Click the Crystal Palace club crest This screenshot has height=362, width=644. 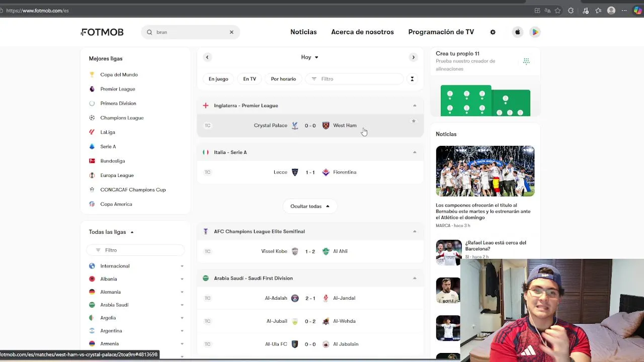pos(295,126)
